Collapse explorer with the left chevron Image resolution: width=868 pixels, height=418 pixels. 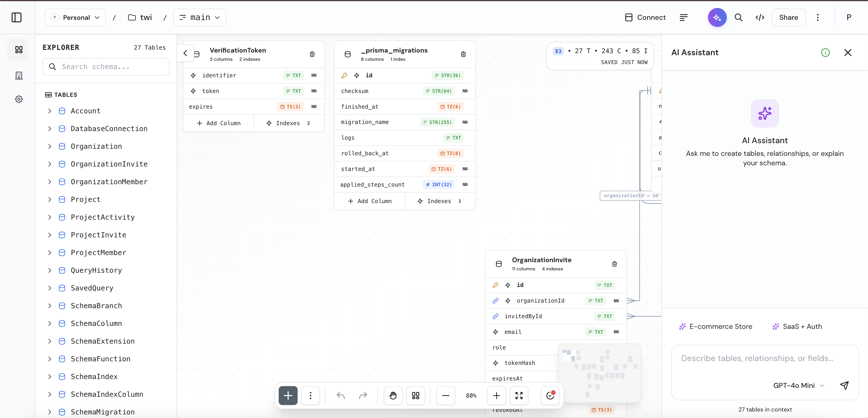click(x=185, y=53)
